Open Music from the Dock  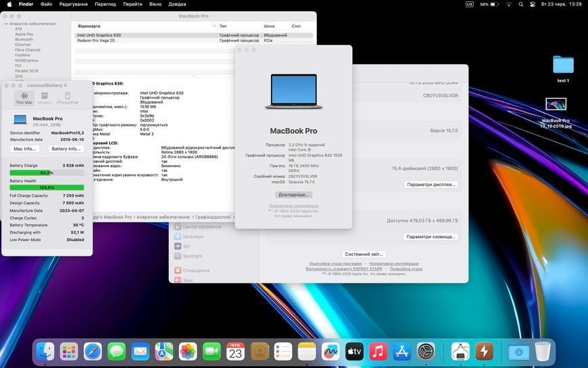pyautogui.click(x=378, y=352)
